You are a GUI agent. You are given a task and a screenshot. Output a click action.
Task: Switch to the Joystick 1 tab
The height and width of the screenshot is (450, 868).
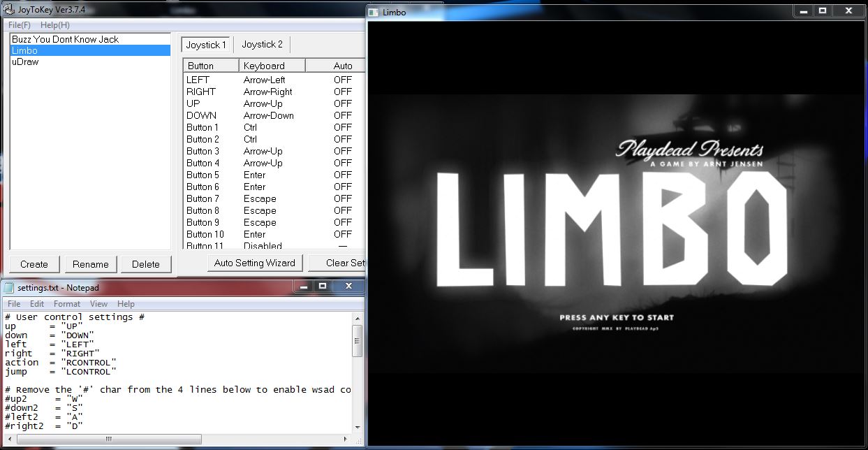205,45
